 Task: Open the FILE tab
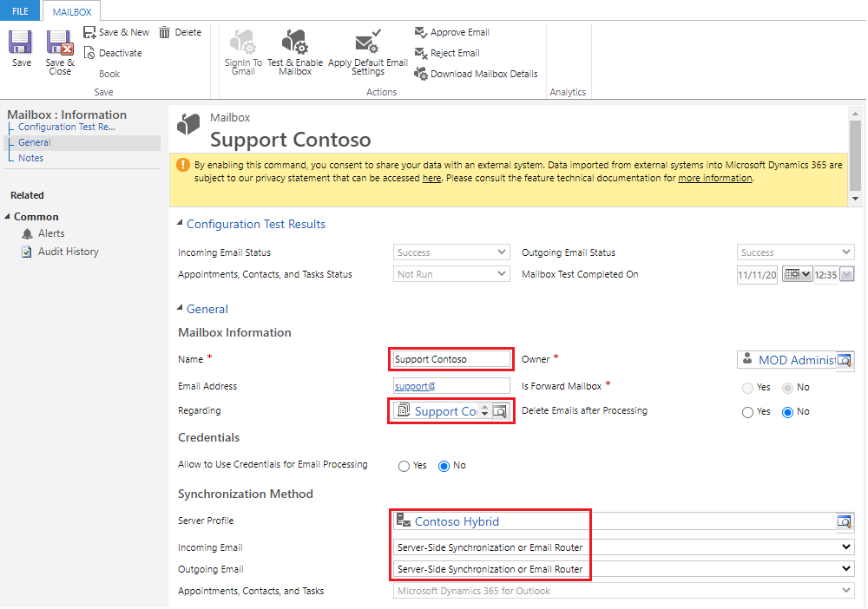pos(21,11)
